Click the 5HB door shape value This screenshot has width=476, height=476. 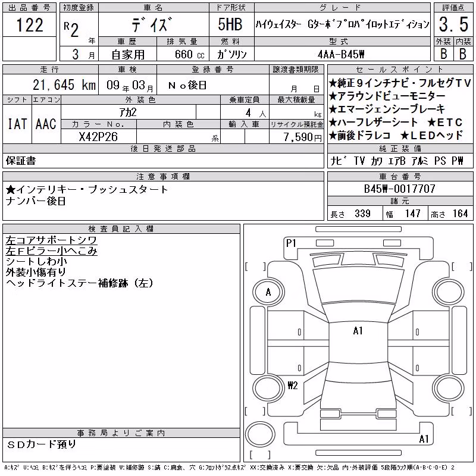(x=230, y=24)
